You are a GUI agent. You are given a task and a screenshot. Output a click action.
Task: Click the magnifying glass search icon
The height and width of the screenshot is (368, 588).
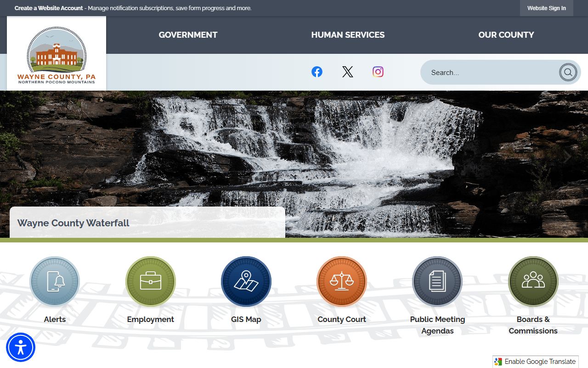coord(568,72)
